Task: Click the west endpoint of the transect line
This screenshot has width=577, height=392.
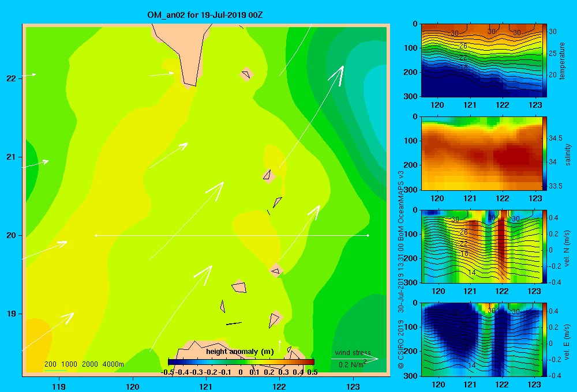Action: pos(96,235)
